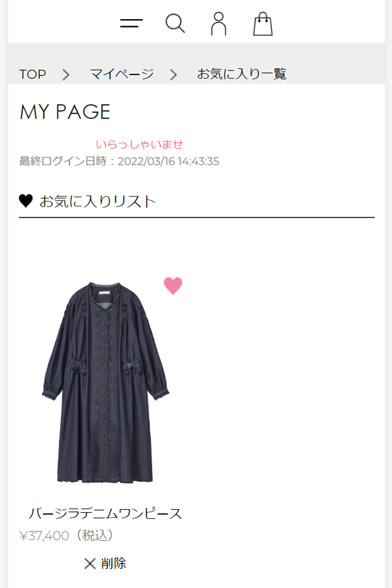Click the pink いらっしゃいませ greeting text
This screenshot has width=392, height=588.
[139, 144]
